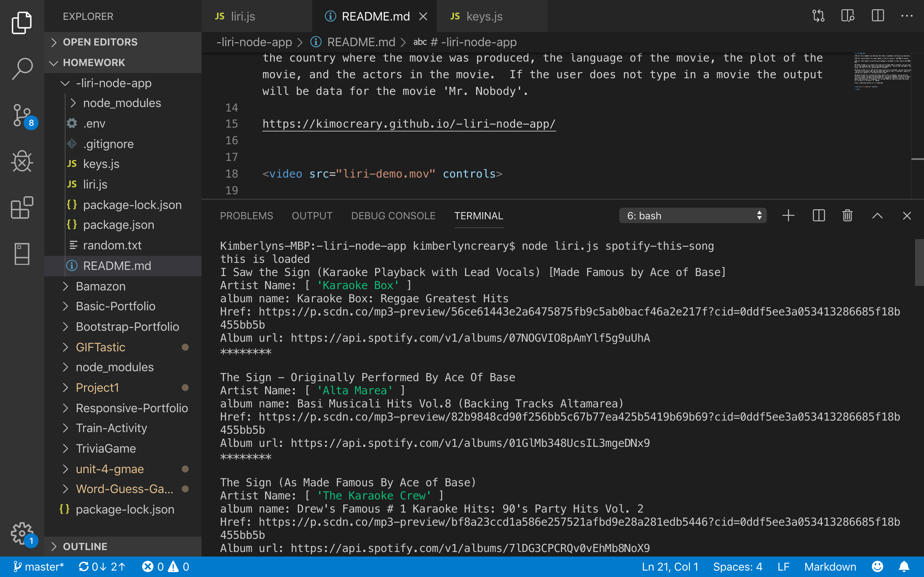The image size is (924, 577).
Task: Expand the Bamazon folder
Action: [100, 286]
